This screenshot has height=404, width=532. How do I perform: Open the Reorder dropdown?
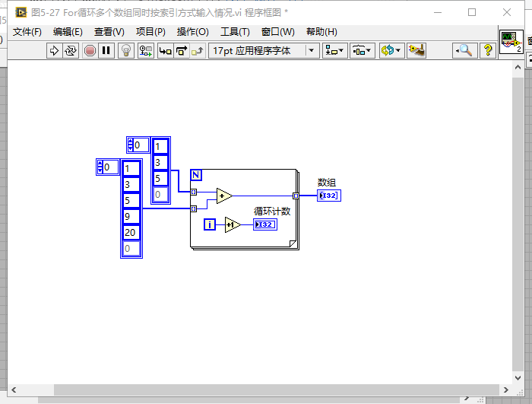391,51
